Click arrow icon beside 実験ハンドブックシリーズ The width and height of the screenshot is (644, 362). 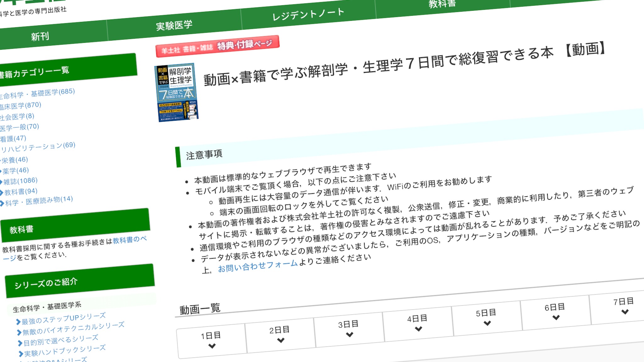point(21,354)
